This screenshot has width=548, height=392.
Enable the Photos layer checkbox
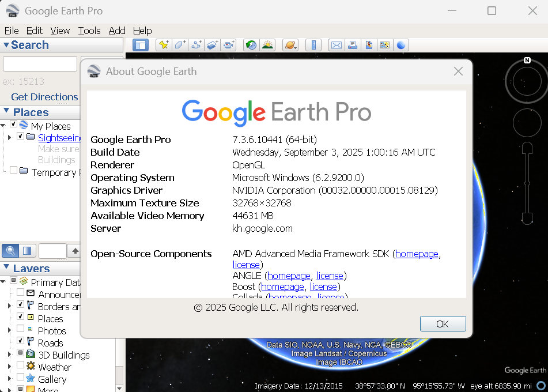(x=21, y=329)
